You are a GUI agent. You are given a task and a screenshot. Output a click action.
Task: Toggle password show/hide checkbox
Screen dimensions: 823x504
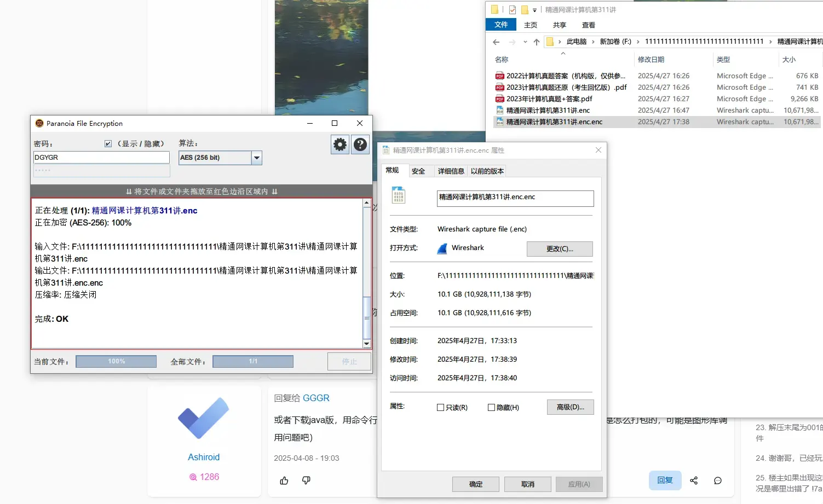click(x=108, y=144)
